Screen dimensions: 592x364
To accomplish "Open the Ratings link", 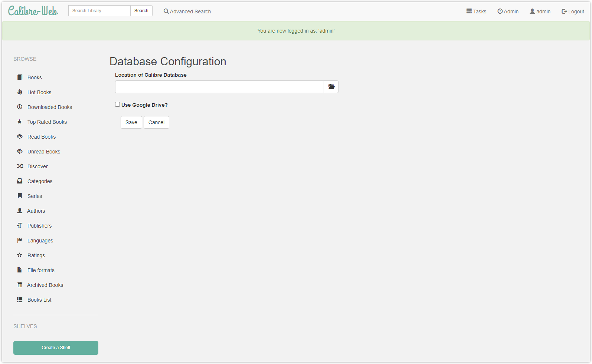I will 36,255.
